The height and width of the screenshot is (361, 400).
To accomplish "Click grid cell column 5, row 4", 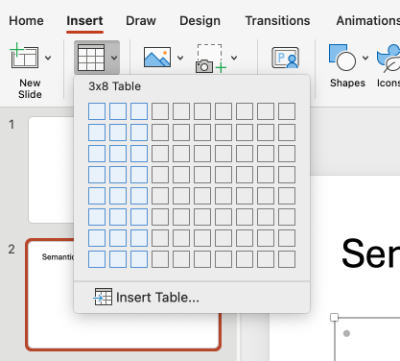I will coord(181,175).
